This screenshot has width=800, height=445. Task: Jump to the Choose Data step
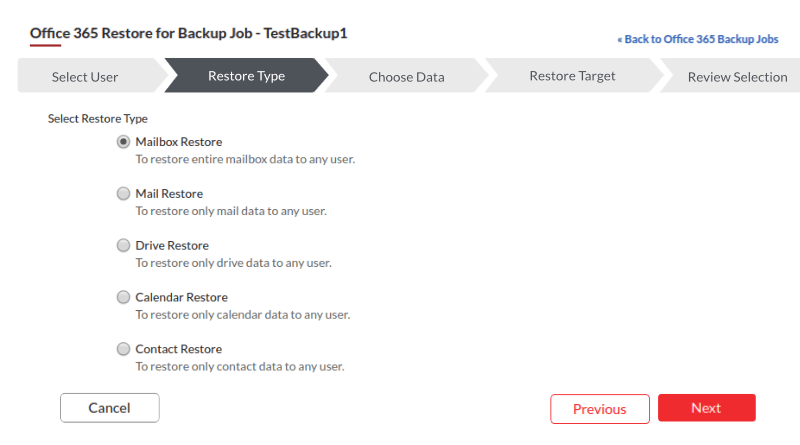pyautogui.click(x=406, y=76)
